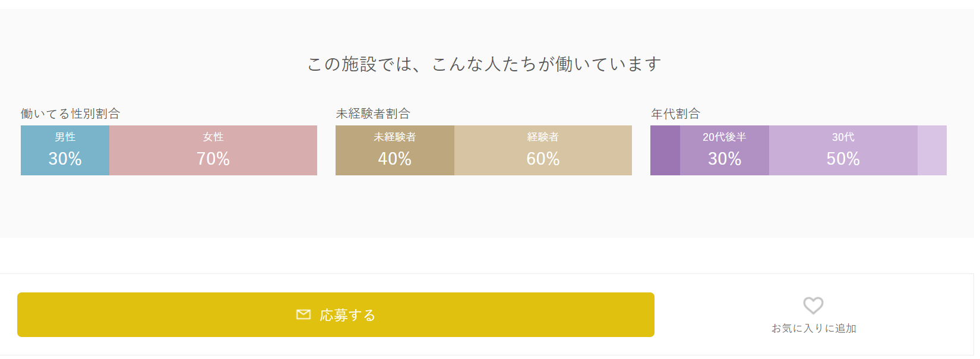
Task: Click the 50% value in age bar
Action: [x=843, y=159]
